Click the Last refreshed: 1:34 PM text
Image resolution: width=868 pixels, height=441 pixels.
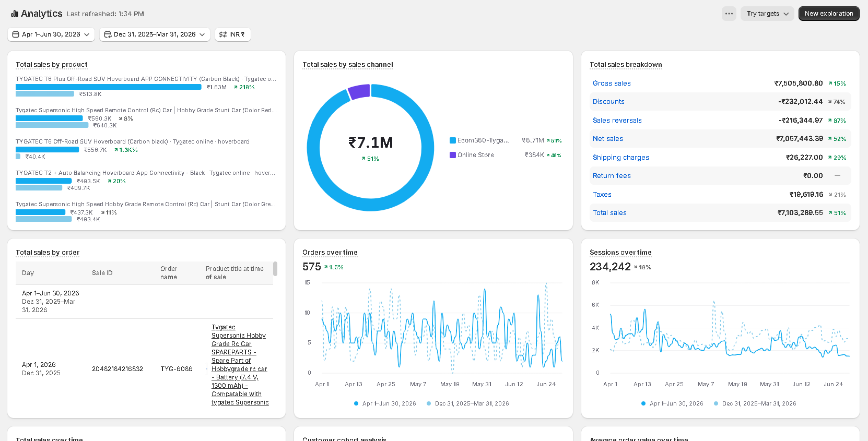click(x=105, y=14)
